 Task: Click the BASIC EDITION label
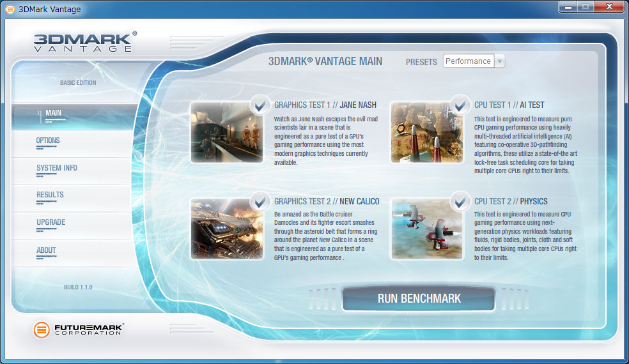pos(78,83)
